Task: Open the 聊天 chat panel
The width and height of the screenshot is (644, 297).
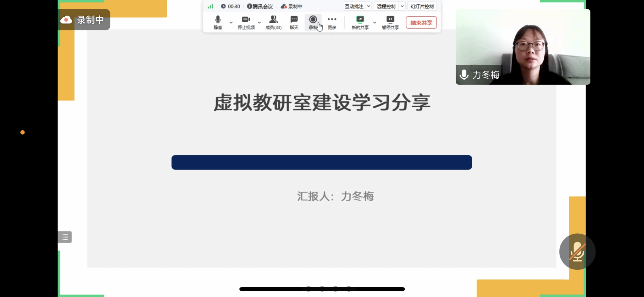Action: coord(294,22)
